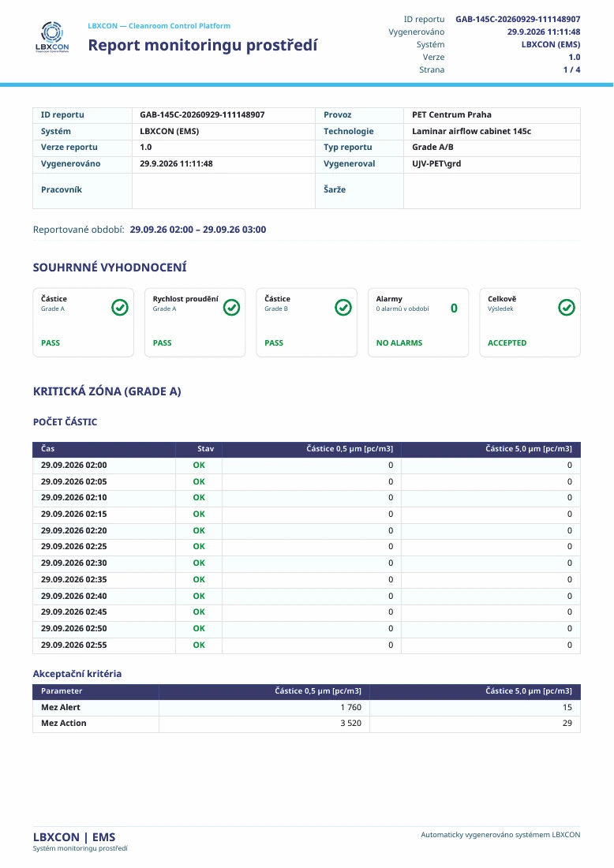The image size is (614, 868).
Task: Click 0,5 µm value in 02:25 row
Action: 391,546
